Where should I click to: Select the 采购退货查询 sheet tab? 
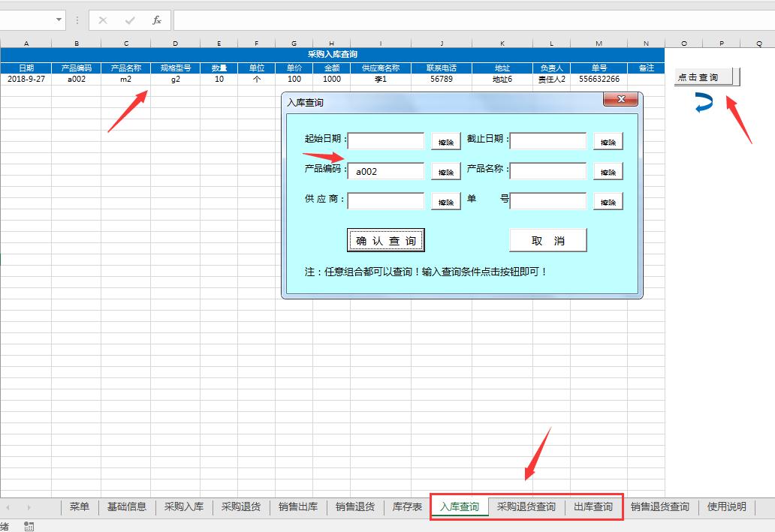tap(526, 507)
